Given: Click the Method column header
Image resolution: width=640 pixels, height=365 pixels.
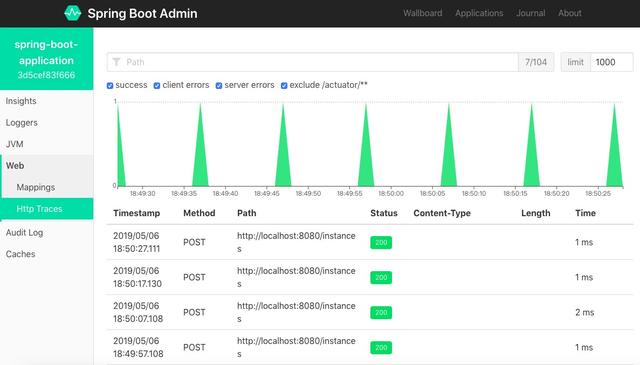Looking at the screenshot, I should tap(199, 213).
